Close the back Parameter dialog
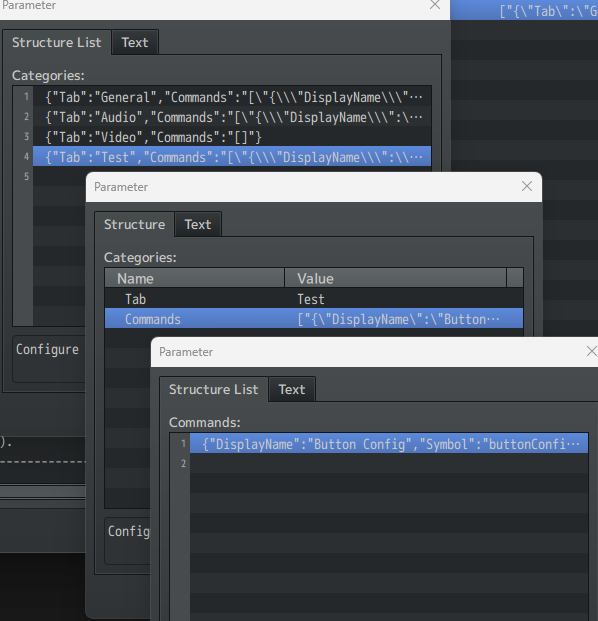This screenshot has width=598, height=621. pos(435,5)
